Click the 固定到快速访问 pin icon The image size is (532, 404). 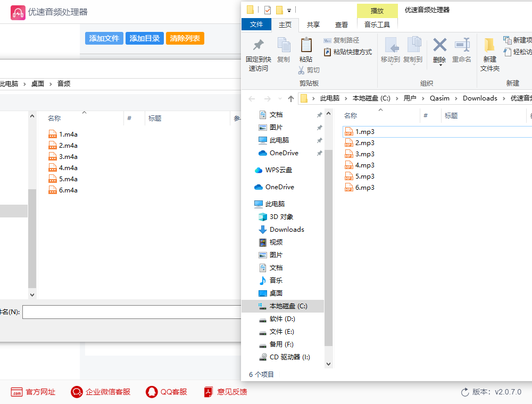pyautogui.click(x=258, y=45)
